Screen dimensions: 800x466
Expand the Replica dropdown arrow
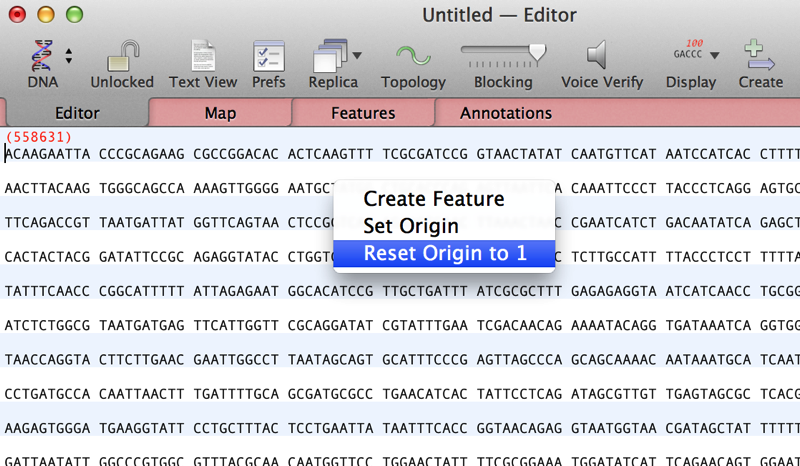click(x=357, y=56)
